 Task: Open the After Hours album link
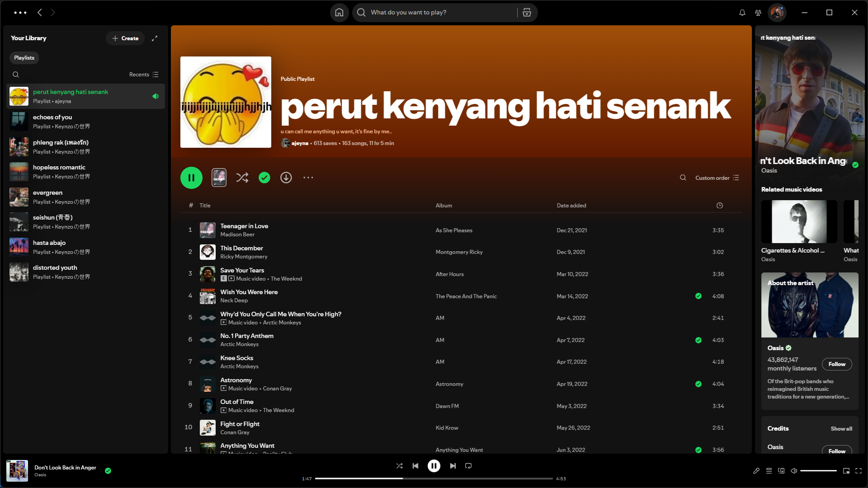coord(449,274)
